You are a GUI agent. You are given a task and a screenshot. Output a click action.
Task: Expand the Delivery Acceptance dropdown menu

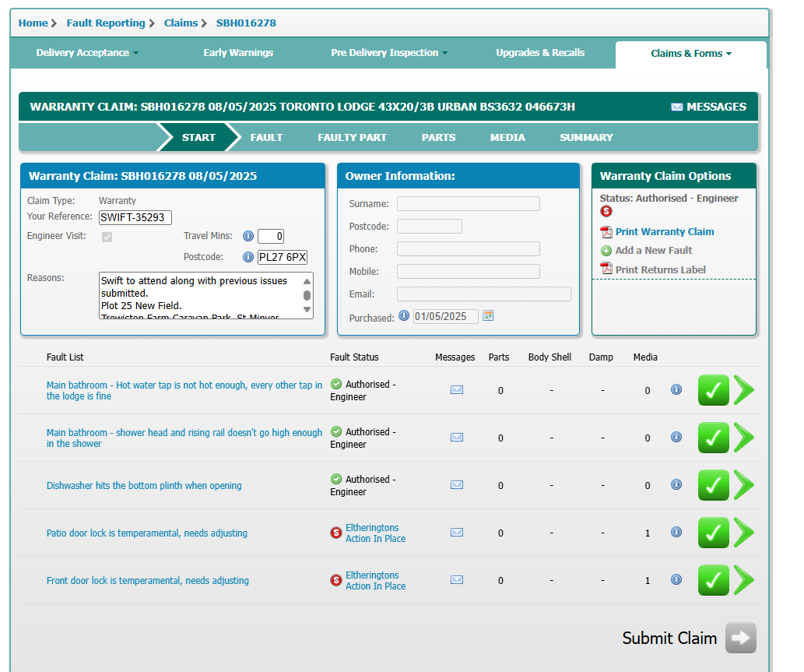[87, 53]
